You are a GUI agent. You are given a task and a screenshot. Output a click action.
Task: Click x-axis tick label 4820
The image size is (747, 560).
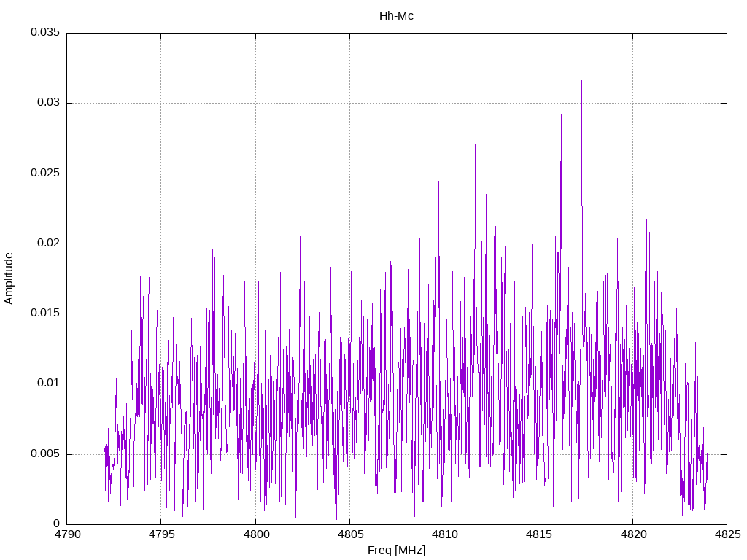pyautogui.click(x=633, y=534)
